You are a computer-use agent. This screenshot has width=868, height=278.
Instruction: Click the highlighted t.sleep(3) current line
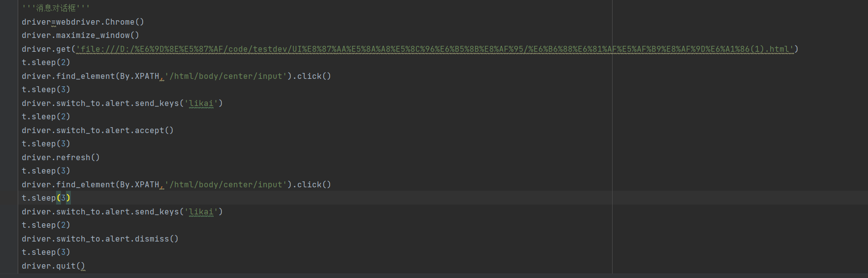[46, 198]
